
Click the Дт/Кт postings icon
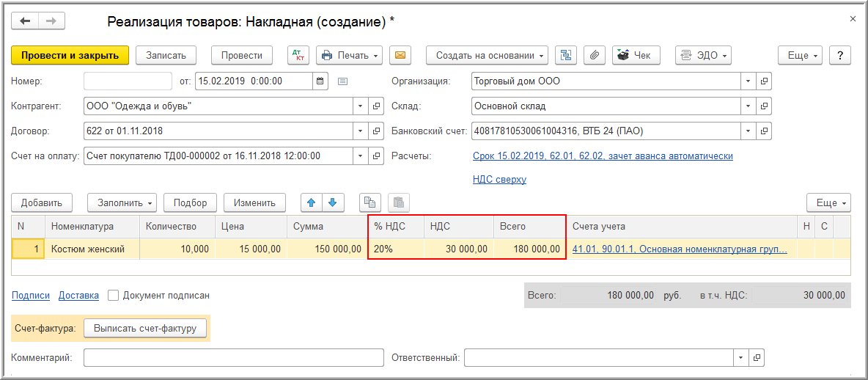click(299, 55)
